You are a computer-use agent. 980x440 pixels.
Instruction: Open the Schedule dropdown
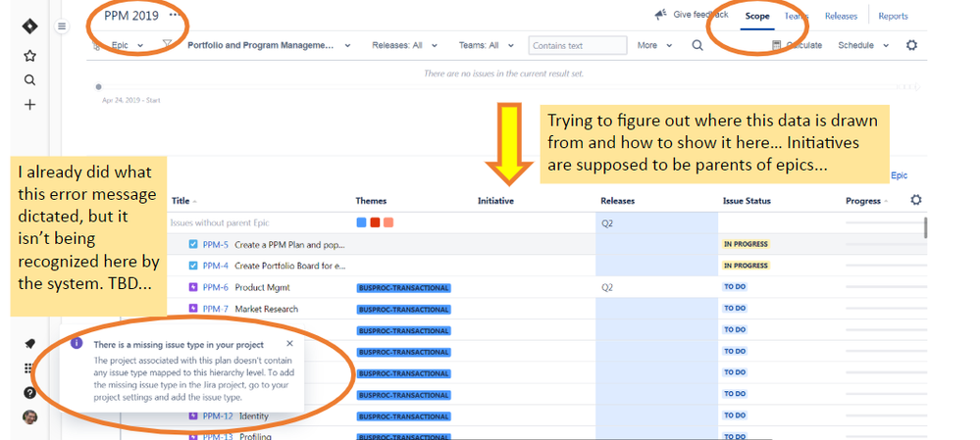tap(863, 45)
